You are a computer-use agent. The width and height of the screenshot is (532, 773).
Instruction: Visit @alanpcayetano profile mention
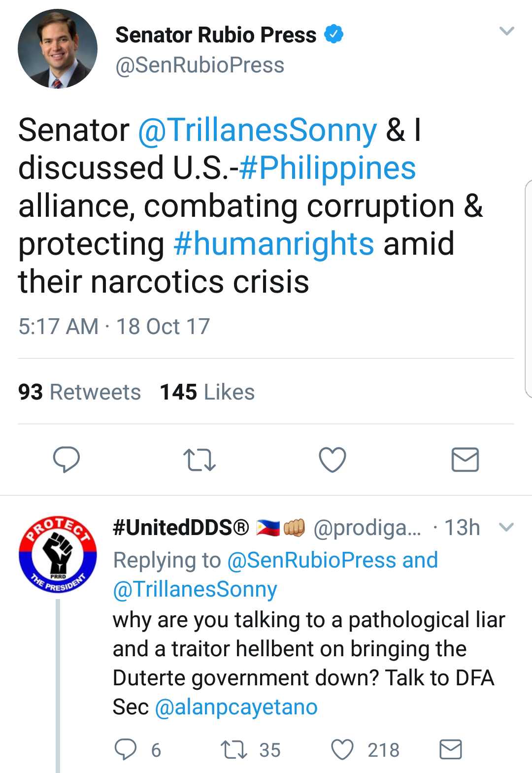point(236,707)
